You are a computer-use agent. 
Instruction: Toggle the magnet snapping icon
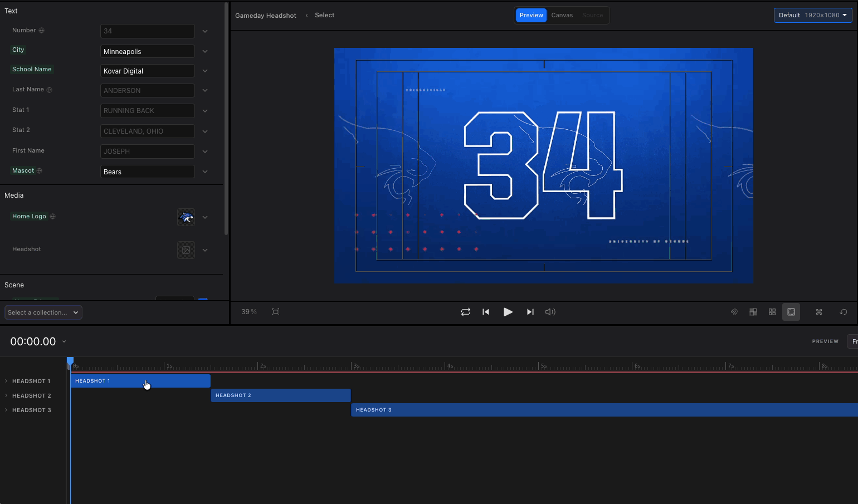point(734,312)
